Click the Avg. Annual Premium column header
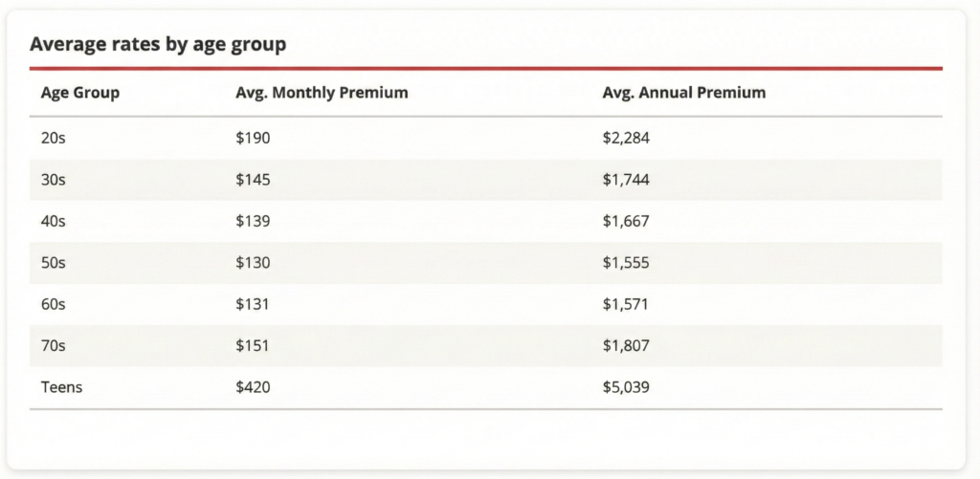Viewport: 980px width, 479px height. point(683,93)
